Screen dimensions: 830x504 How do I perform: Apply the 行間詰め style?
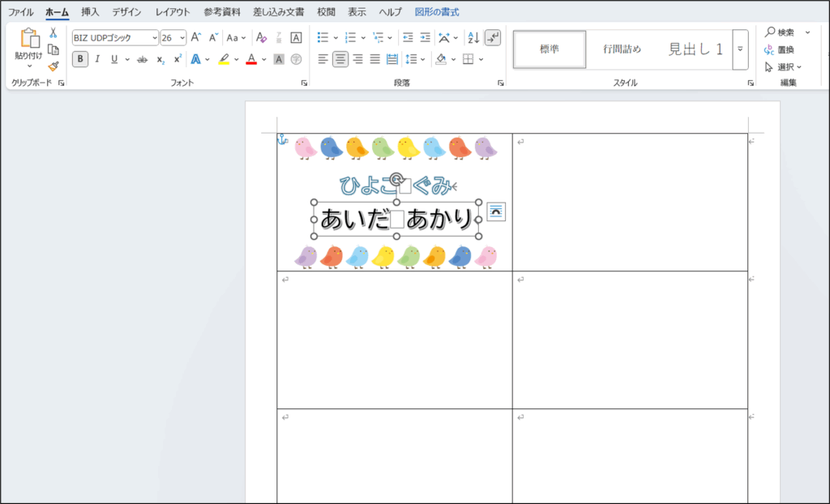tap(622, 49)
